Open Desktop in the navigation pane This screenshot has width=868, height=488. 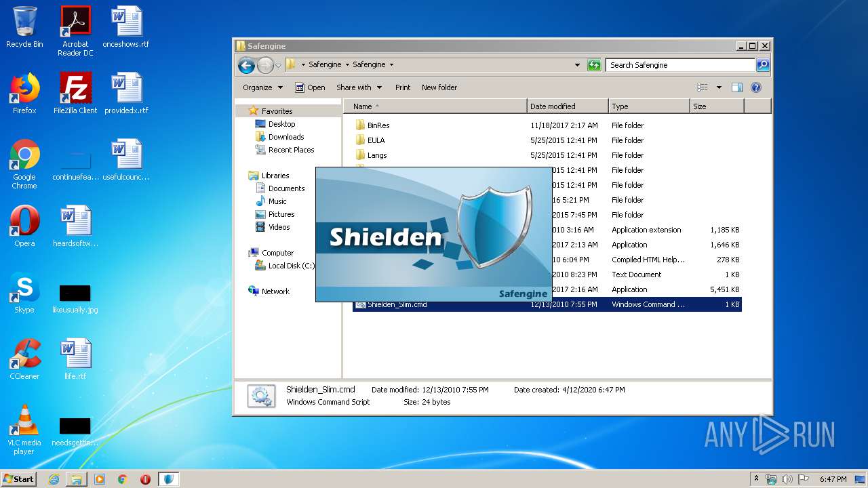click(x=281, y=124)
